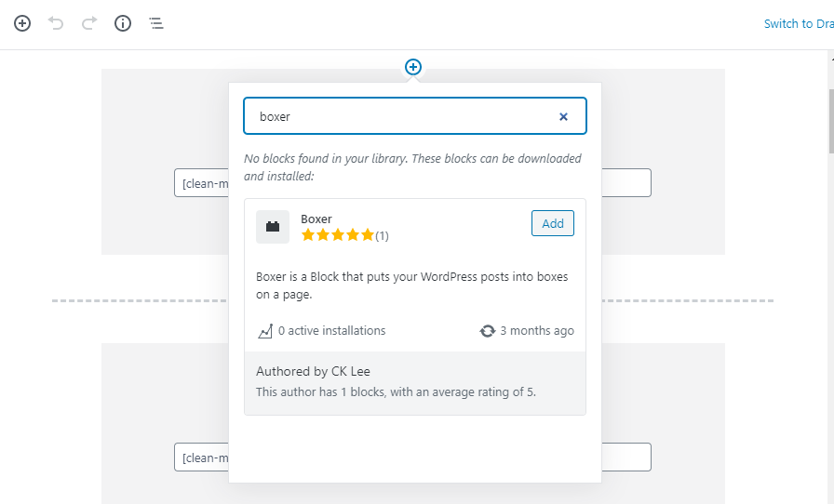Clear the boxer search with X
834x504 pixels.
563,117
